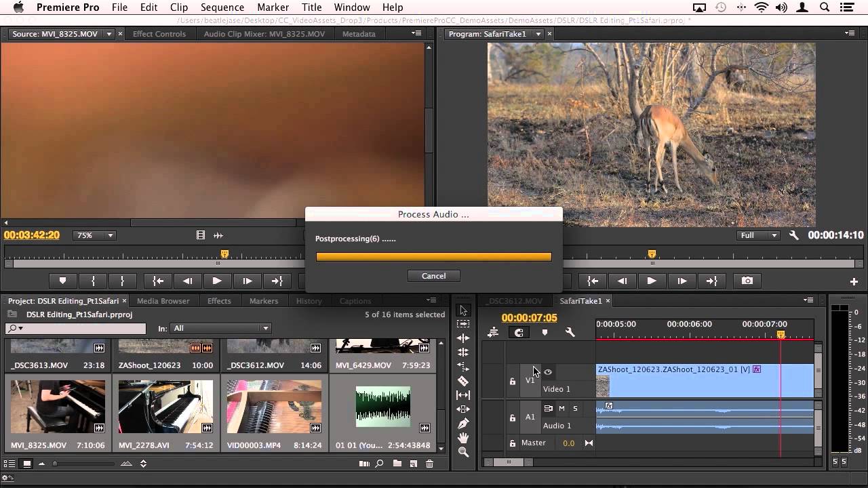This screenshot has width=868, height=488.
Task: Add marker in Source monitor
Action: click(x=62, y=281)
